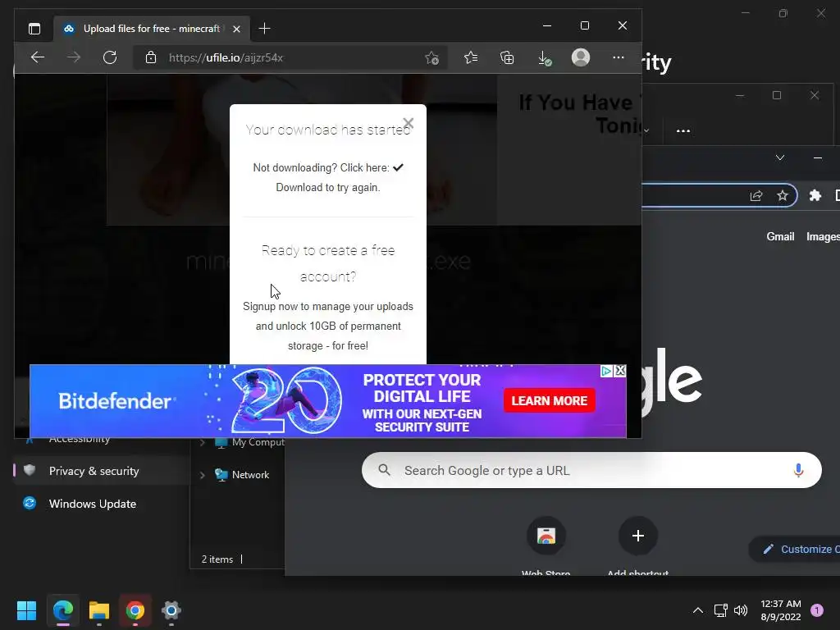Expand Network in File Explorer tree
The image size is (840, 630).
(203, 475)
